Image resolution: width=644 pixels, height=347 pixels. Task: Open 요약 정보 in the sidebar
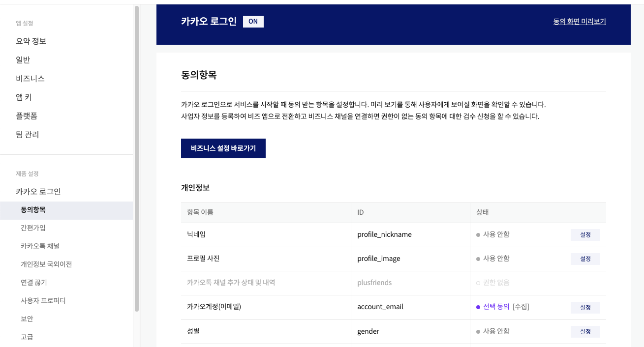click(31, 41)
